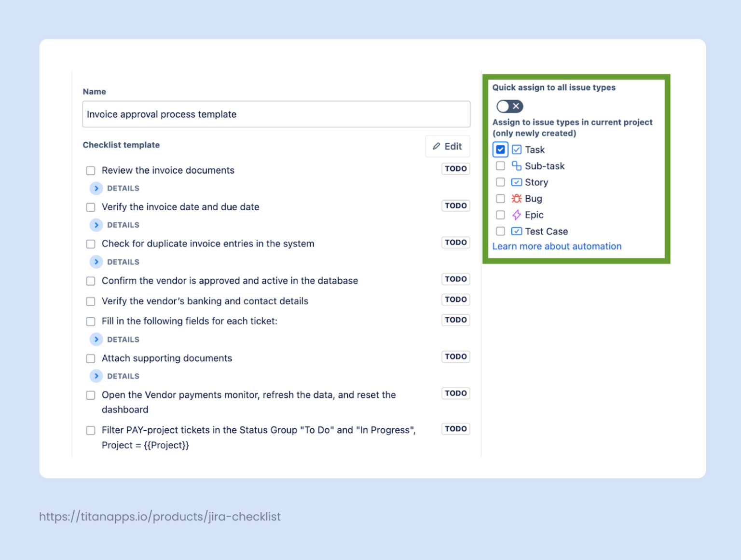This screenshot has height=560, width=741.
Task: Check 'Open the Vendor payments monitor' item
Action: click(x=91, y=396)
